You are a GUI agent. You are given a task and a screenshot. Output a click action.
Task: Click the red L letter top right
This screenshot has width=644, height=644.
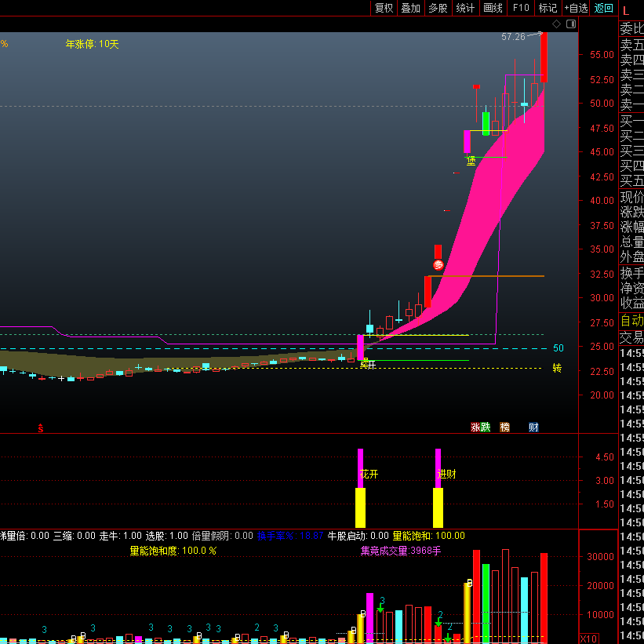click(626, 11)
